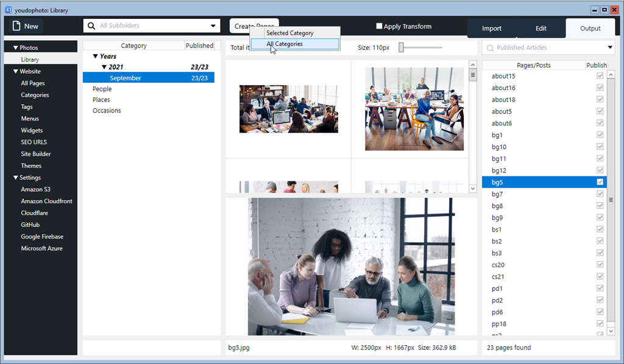Open GitHub settings in sidebar
The height and width of the screenshot is (364, 624).
(x=30, y=225)
